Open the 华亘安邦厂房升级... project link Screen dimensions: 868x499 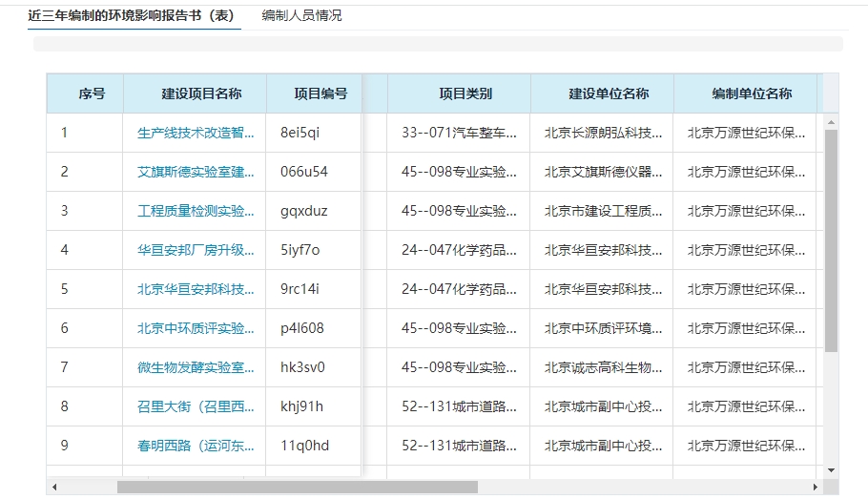[x=196, y=250]
